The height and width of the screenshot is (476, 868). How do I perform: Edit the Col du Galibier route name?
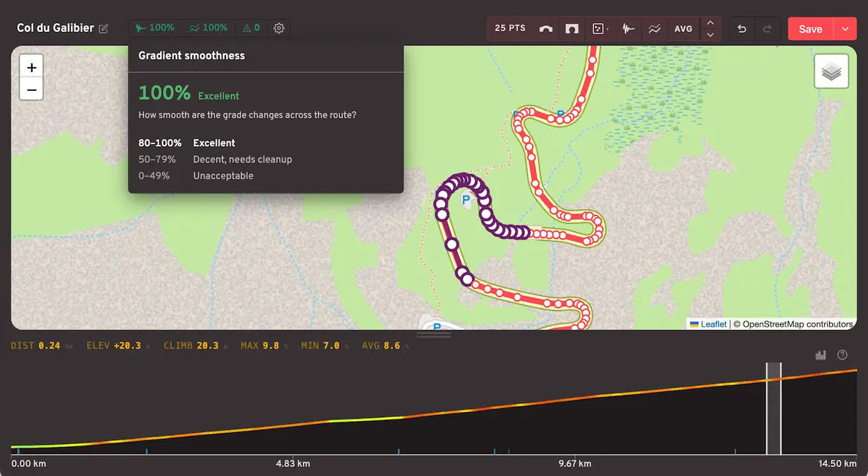click(x=103, y=28)
